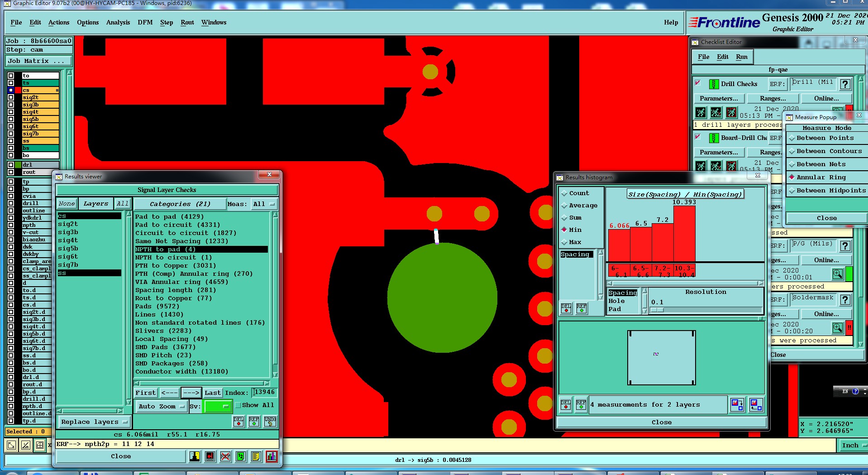Click the histogram DEL icon beside measurements text
The height and width of the screenshot is (475, 868).
[566, 404]
